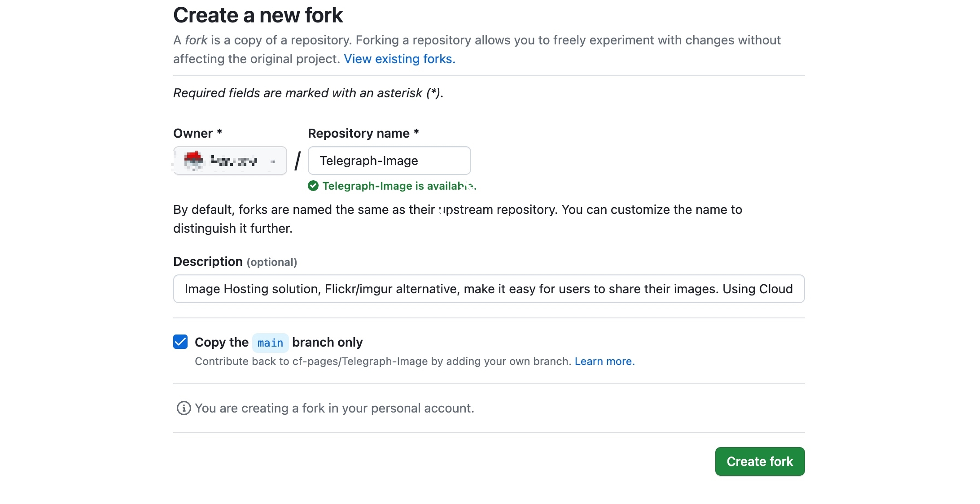Click the owner avatar icon

(194, 160)
